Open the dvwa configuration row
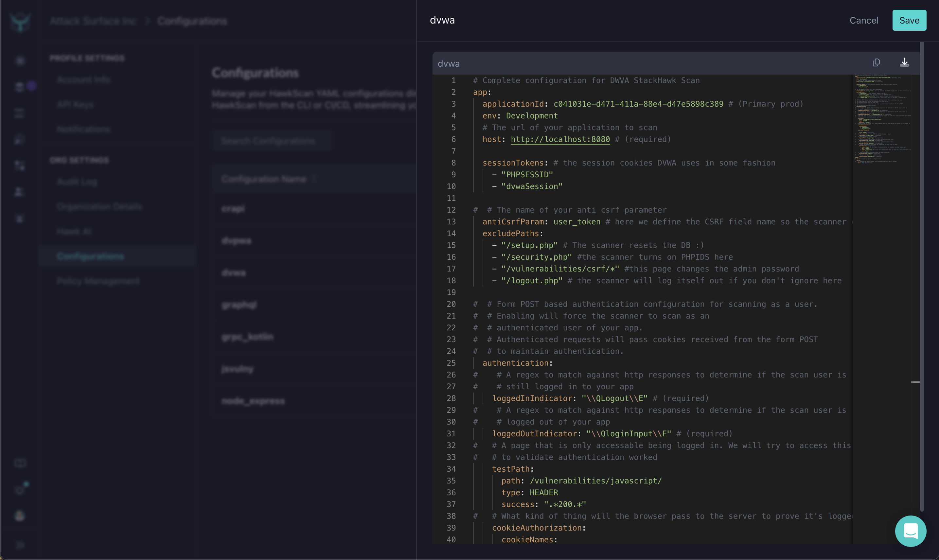The height and width of the screenshot is (560, 939). (x=315, y=272)
